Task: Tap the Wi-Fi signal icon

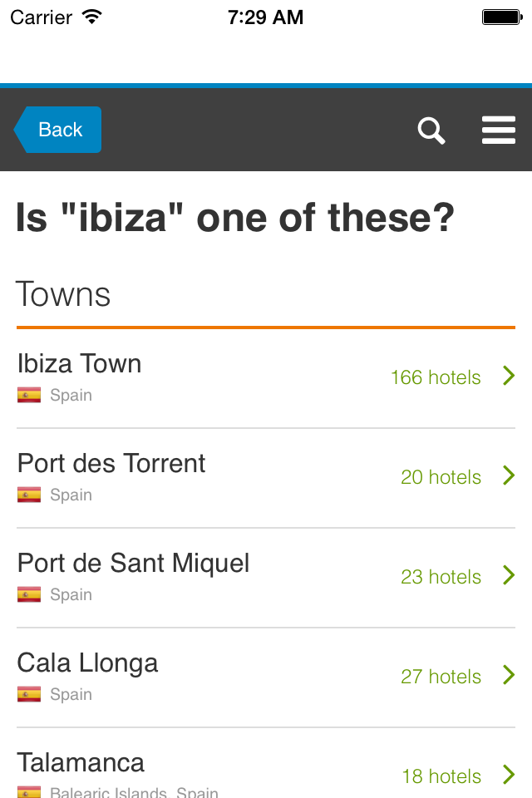Action: coord(92,17)
